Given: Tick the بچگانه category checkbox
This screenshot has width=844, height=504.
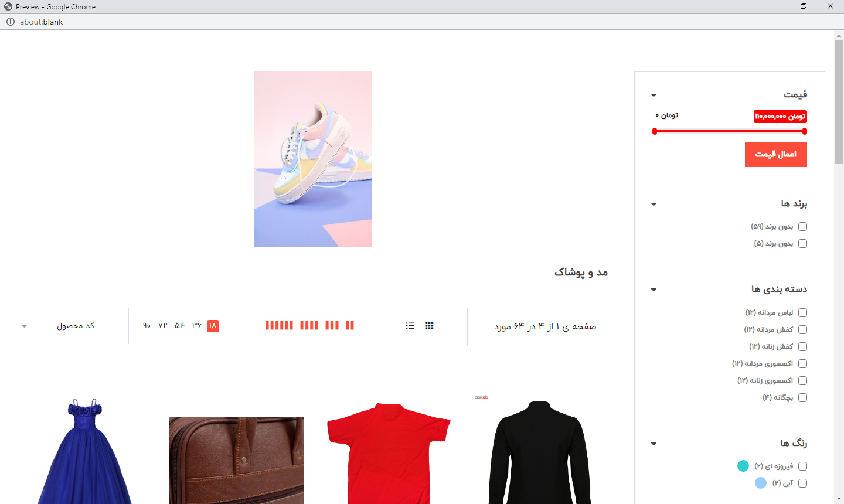Looking at the screenshot, I should [x=802, y=398].
